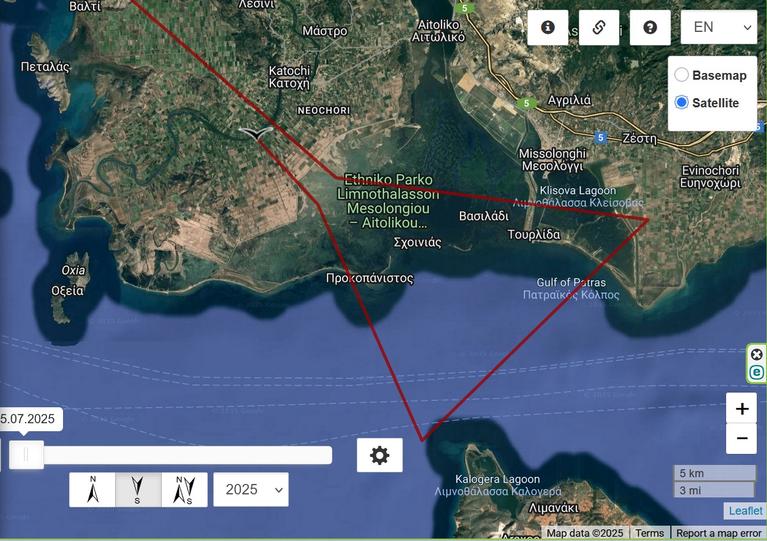This screenshot has width=767, height=541.
Task: Click the Μάστρο map label
Action: (325, 31)
